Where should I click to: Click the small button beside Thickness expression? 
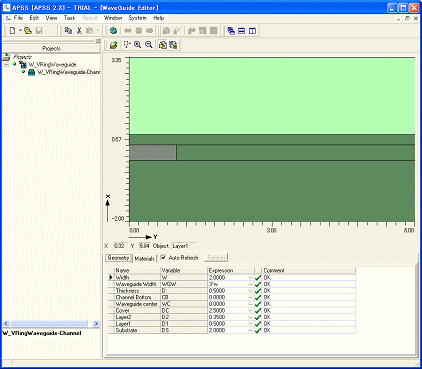[250, 291]
